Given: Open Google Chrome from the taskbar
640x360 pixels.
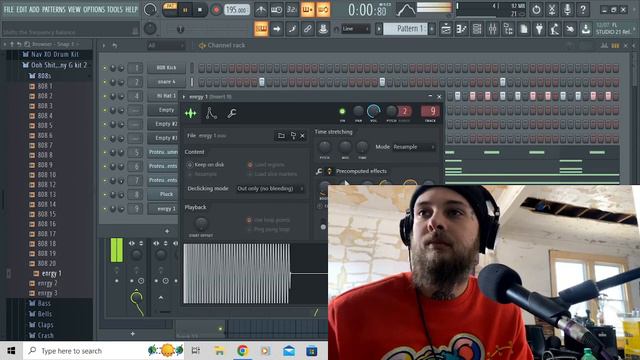Looking at the screenshot, I should click(x=242, y=351).
